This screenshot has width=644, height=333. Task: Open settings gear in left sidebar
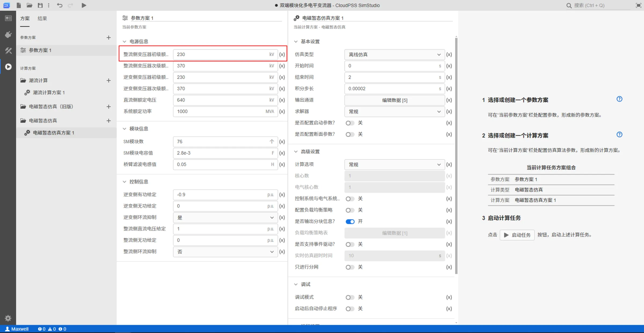(x=8, y=318)
